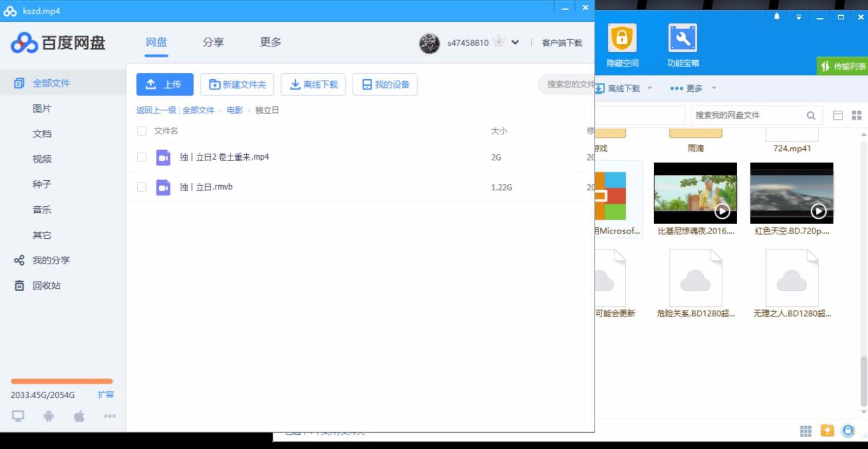Select 音乐 category in sidebar
Screen dimensions: 868x449
pyautogui.click(x=42, y=210)
